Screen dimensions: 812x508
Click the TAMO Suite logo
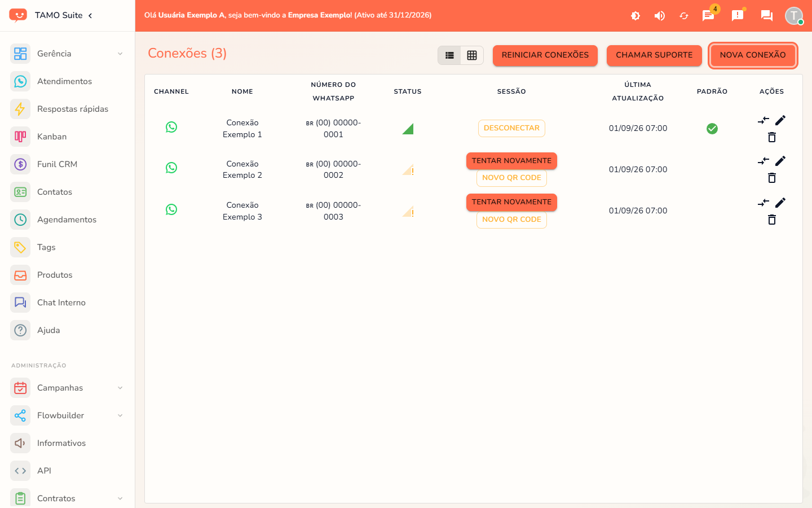click(18, 15)
